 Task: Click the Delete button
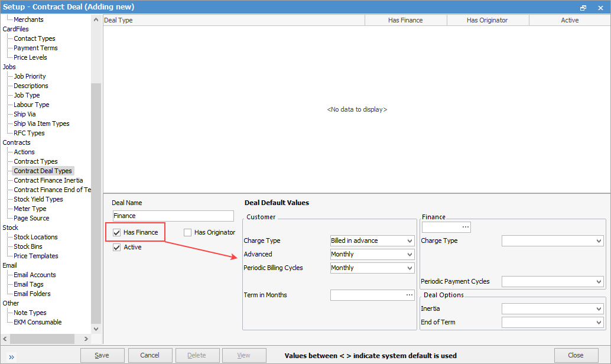click(197, 355)
